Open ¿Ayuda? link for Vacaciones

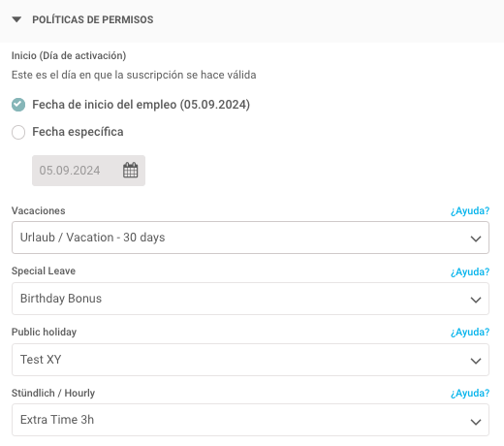(470, 211)
